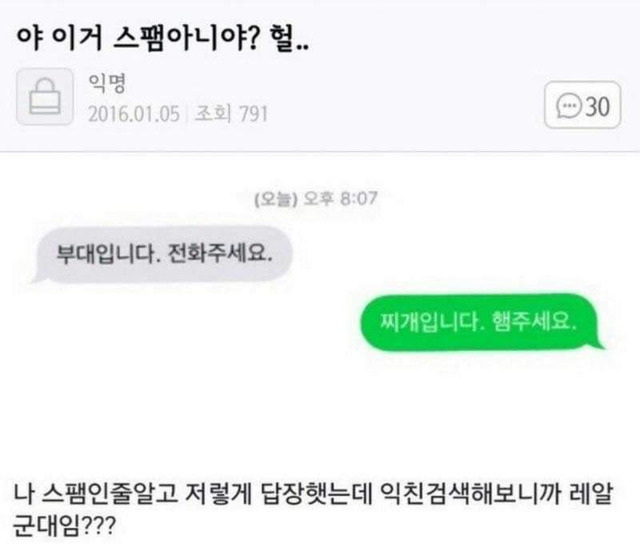The image size is (640, 551).
Task: Select the green bubble starting 찌개입니다
Action: [x=482, y=322]
